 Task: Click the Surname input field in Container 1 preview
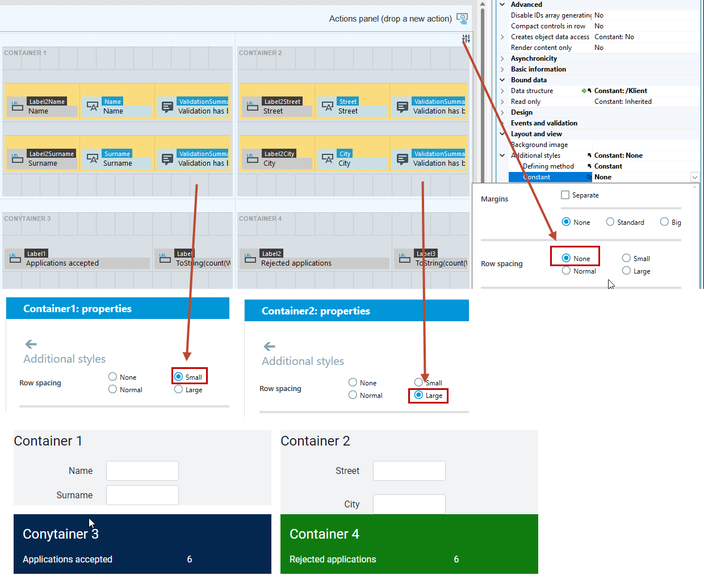click(143, 495)
